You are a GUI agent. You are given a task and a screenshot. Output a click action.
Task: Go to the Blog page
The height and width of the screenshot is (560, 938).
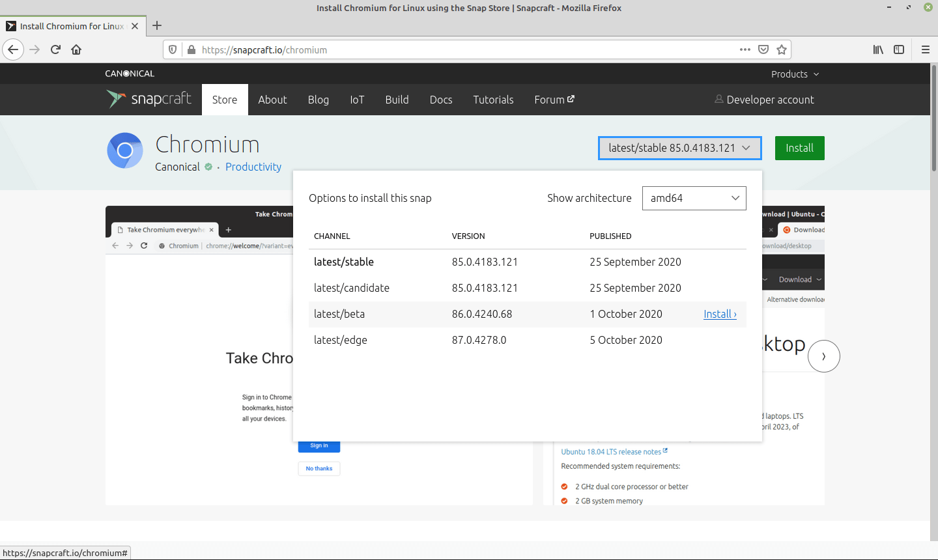coord(319,100)
